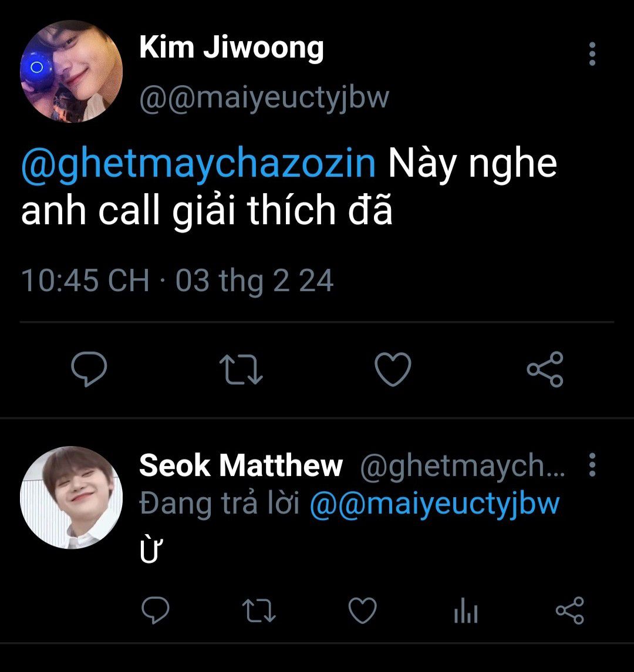Reply to Seok Matthew's tweet
The height and width of the screenshot is (672, 634).
click(156, 610)
